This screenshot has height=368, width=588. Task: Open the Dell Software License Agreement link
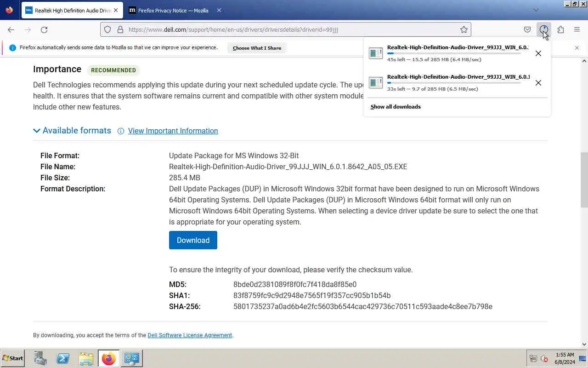tap(190, 335)
